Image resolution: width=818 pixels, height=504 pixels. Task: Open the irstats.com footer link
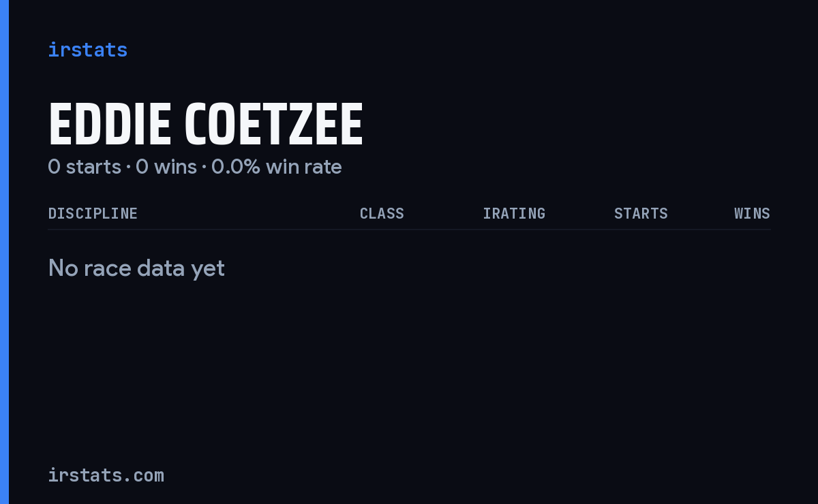click(106, 475)
